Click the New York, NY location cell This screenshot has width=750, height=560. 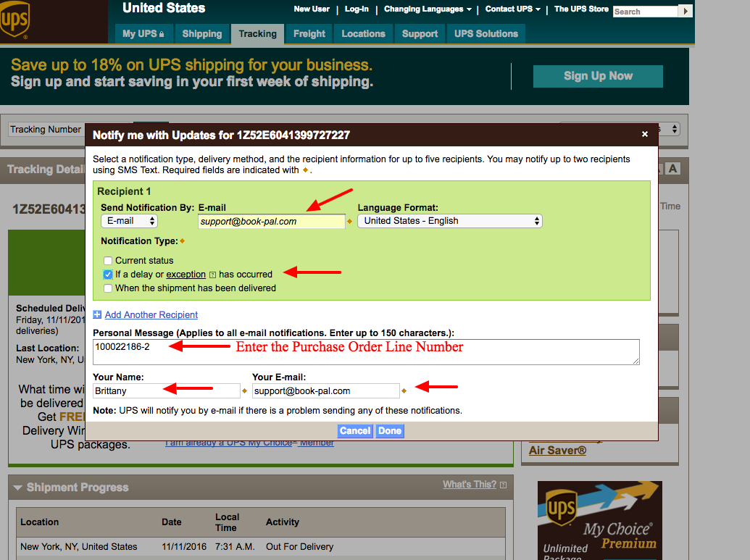(78, 547)
